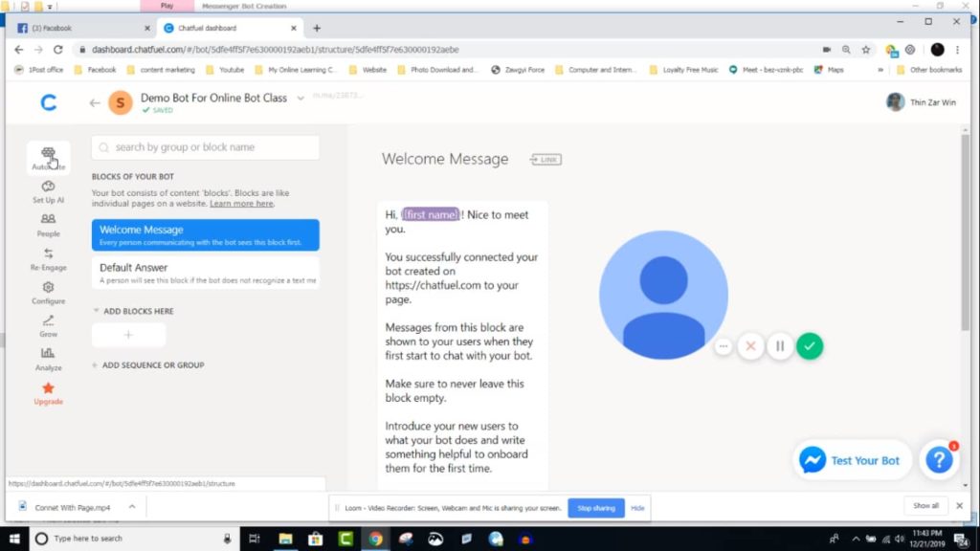Click the red X webcam control
Screen dimensions: 980x551
pyautogui.click(x=750, y=346)
